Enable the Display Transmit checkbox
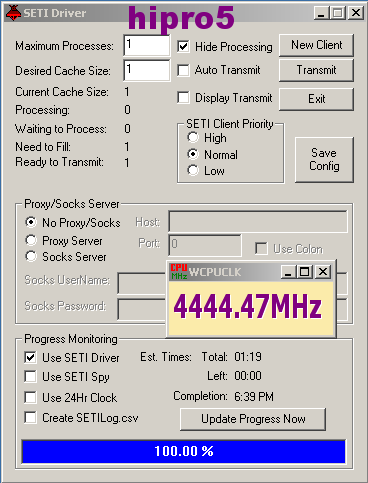 pos(183,98)
